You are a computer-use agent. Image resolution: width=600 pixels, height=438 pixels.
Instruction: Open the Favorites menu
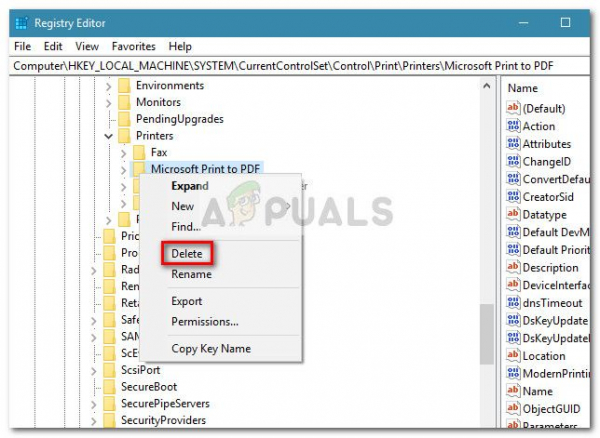tap(134, 46)
